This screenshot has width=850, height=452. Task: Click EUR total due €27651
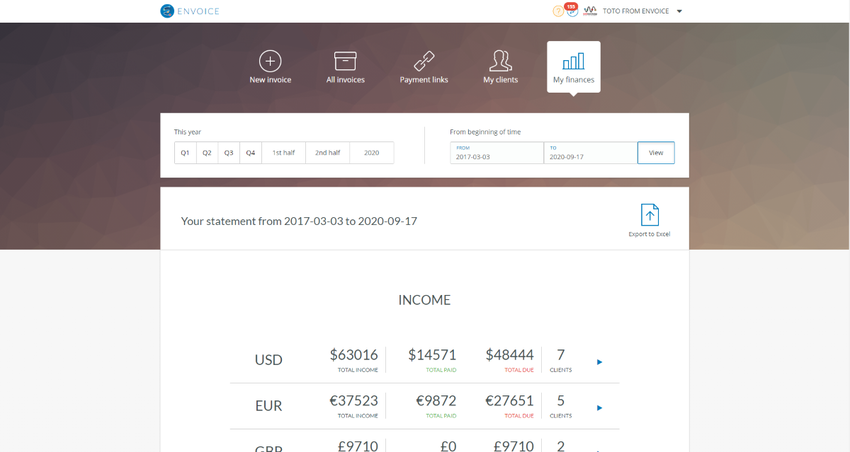click(x=510, y=401)
